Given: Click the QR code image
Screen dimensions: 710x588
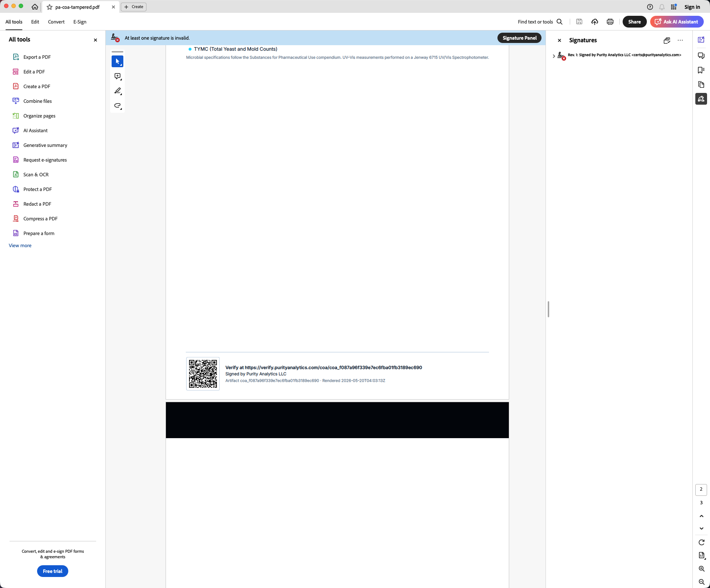Looking at the screenshot, I should 203,374.
